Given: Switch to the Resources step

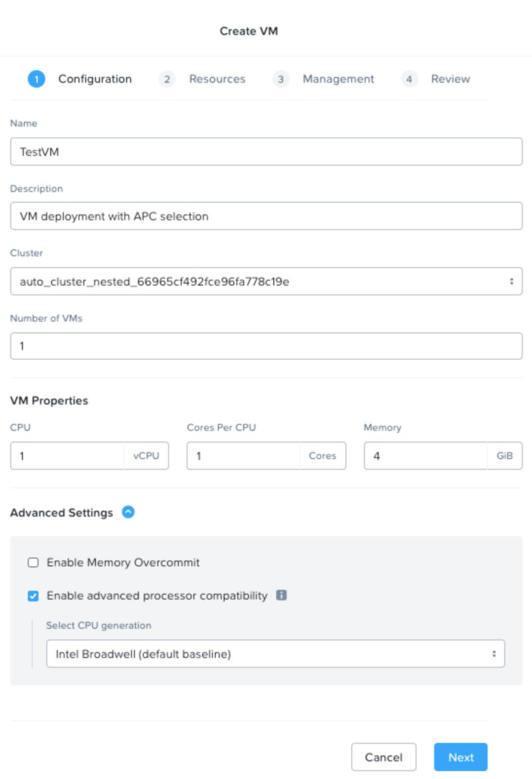Looking at the screenshot, I should coord(218,78).
